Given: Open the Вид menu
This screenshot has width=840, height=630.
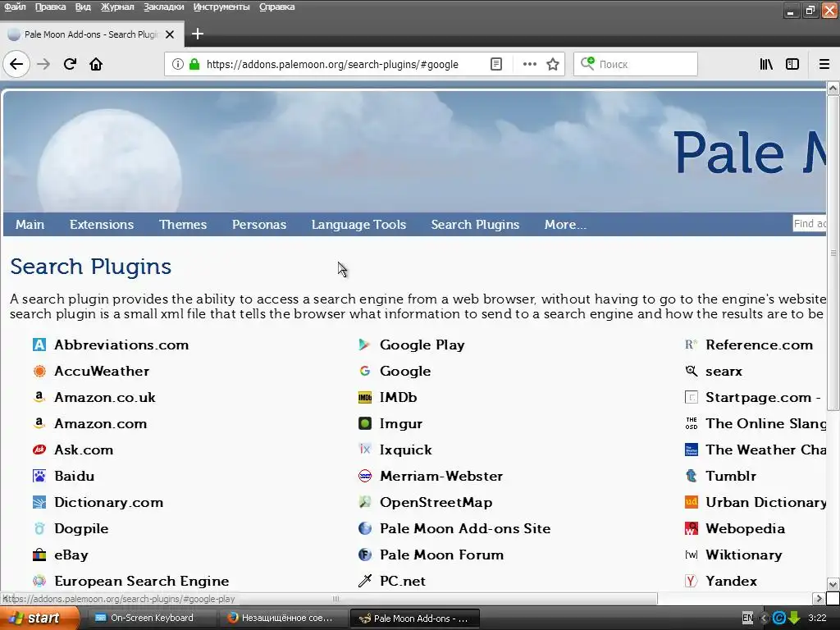Looking at the screenshot, I should tap(83, 7).
